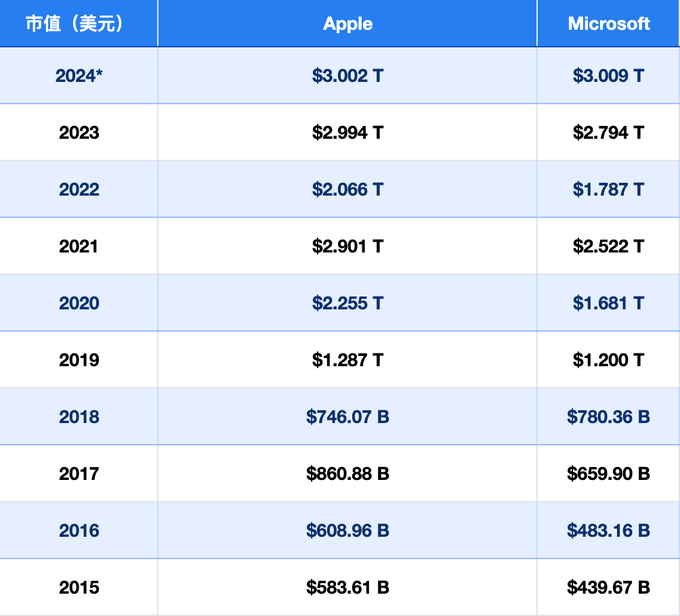Screen dimensions: 680x616
Task: Click Microsoft value $1.200 T
Action: click(x=608, y=360)
